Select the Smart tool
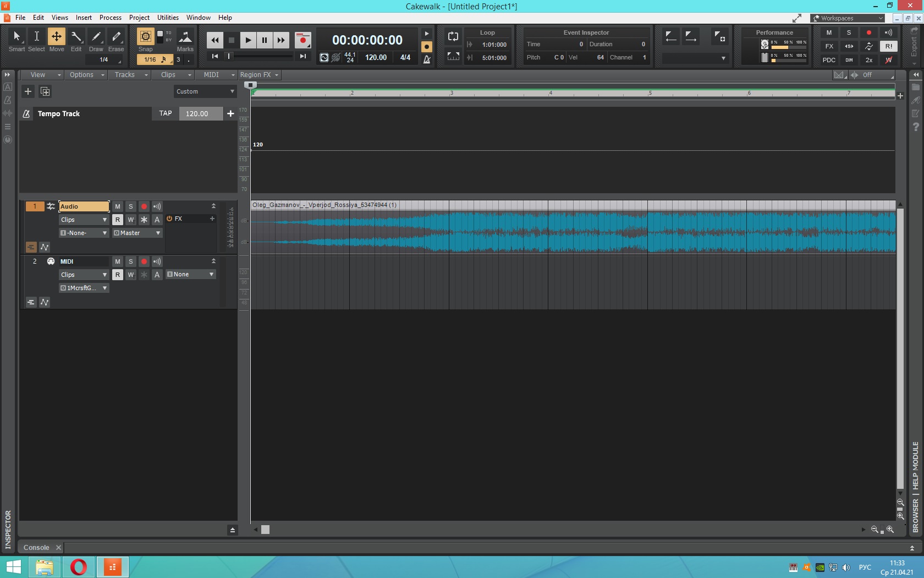Viewport: 924px width, 578px height. coord(16,37)
